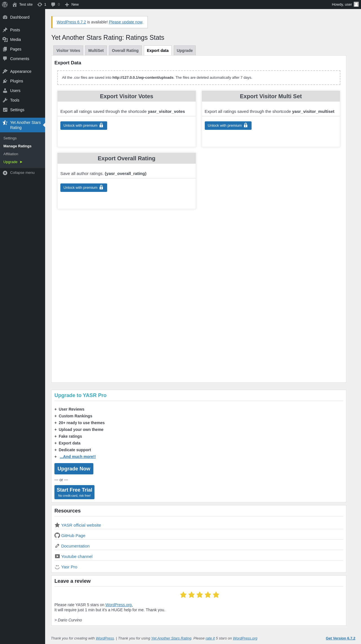Viewport: 361px width, 644px height.
Task: Select the Export data tab
Action: (x=158, y=51)
